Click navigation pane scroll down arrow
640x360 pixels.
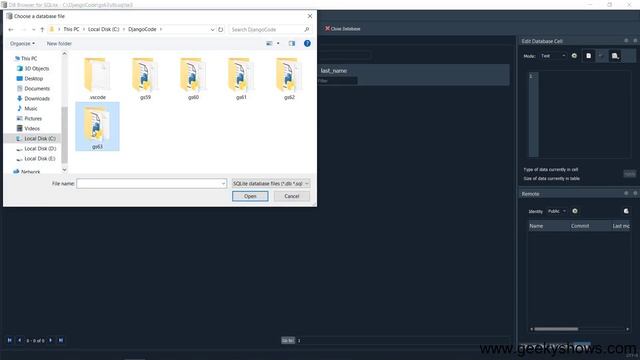[64, 169]
